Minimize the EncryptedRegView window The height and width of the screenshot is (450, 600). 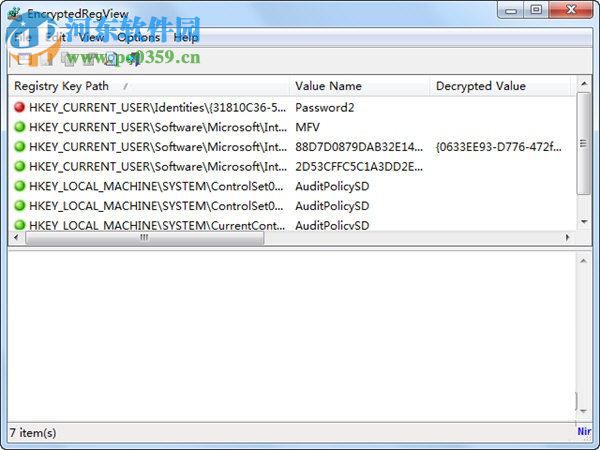[510, 10]
